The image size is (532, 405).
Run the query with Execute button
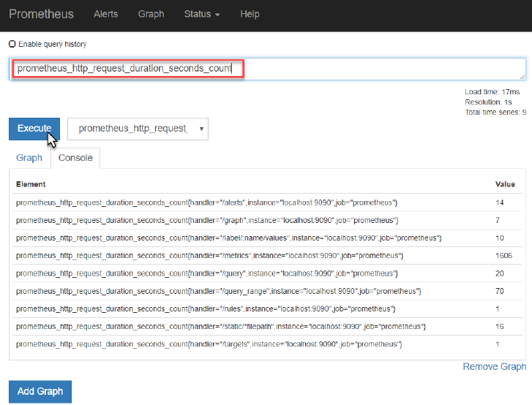coord(34,129)
